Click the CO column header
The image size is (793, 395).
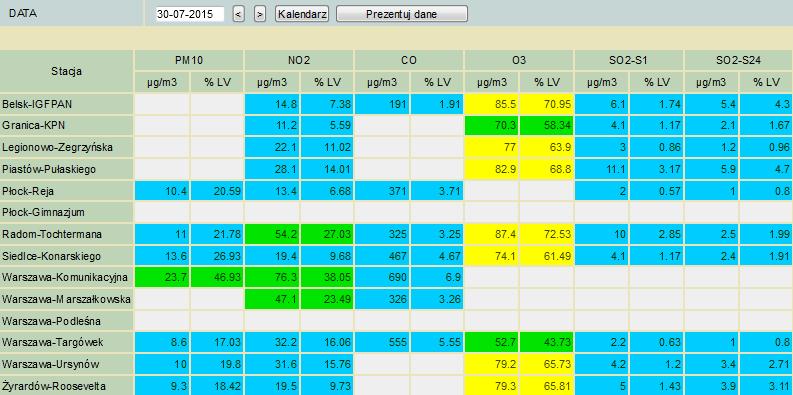click(409, 60)
